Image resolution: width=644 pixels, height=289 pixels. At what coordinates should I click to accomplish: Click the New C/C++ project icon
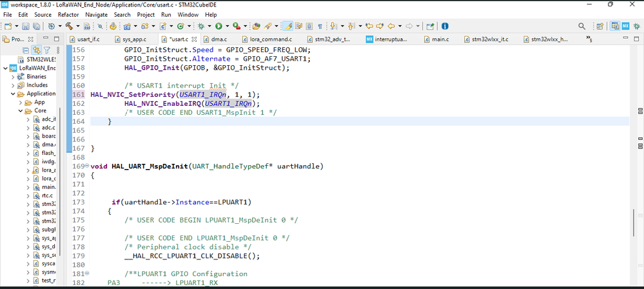point(127,26)
